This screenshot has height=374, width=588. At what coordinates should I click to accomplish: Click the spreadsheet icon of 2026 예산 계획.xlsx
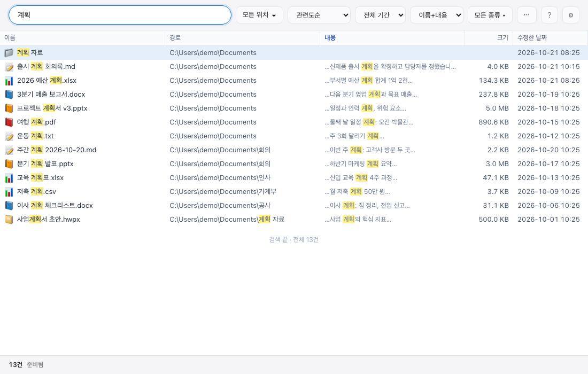click(x=9, y=81)
